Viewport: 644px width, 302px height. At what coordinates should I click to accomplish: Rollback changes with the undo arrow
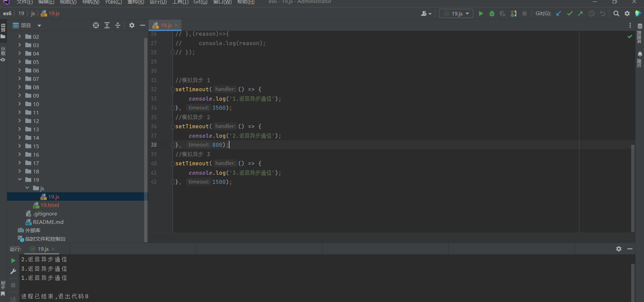pyautogui.click(x=603, y=13)
